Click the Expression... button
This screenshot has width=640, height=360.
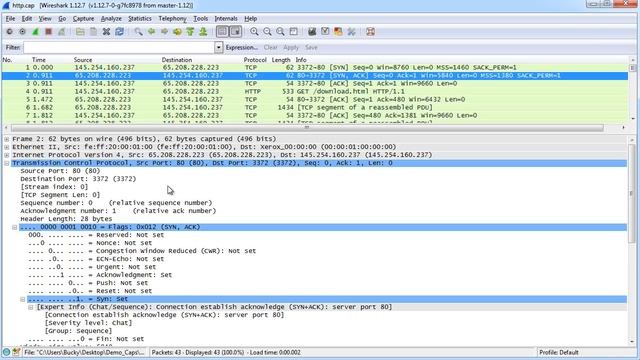click(242, 48)
